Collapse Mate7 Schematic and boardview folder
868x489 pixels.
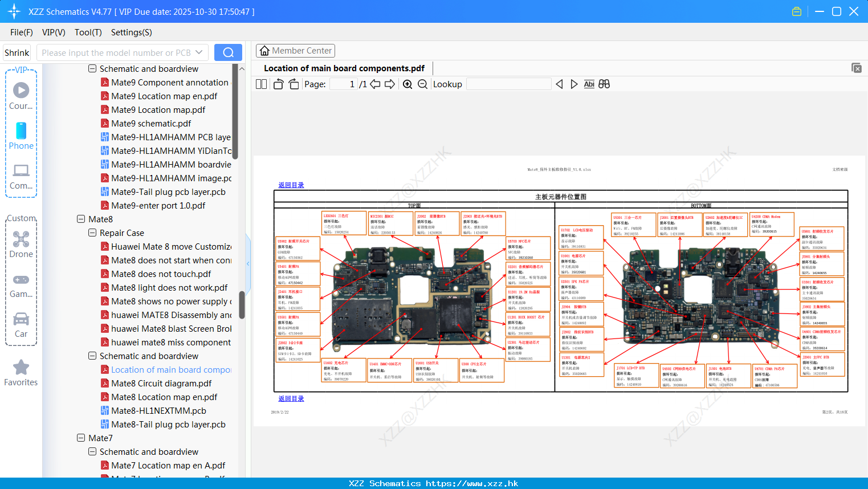click(x=92, y=451)
